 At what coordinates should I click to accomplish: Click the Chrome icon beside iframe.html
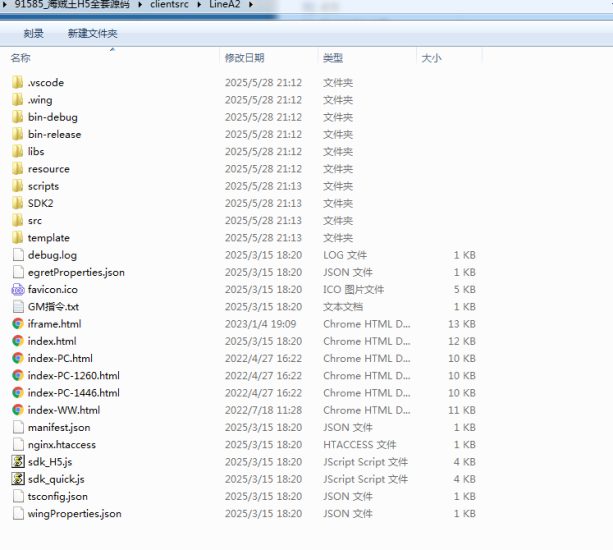(x=17, y=324)
